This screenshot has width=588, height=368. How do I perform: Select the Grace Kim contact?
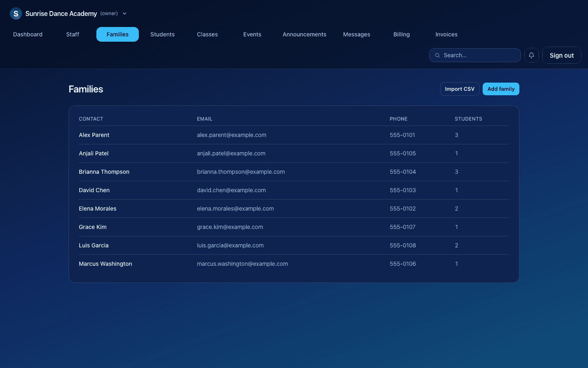[93, 227]
